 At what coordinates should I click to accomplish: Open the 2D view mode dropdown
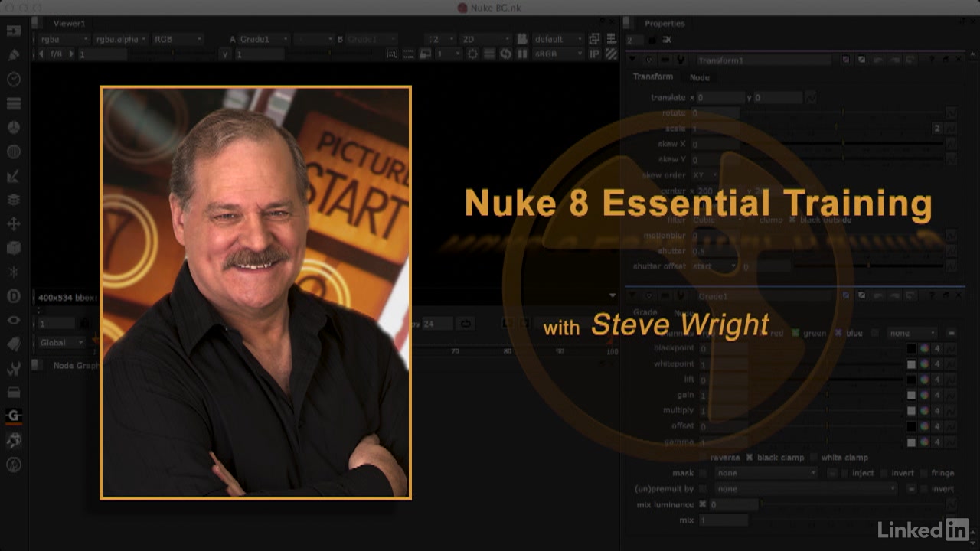tap(485, 39)
